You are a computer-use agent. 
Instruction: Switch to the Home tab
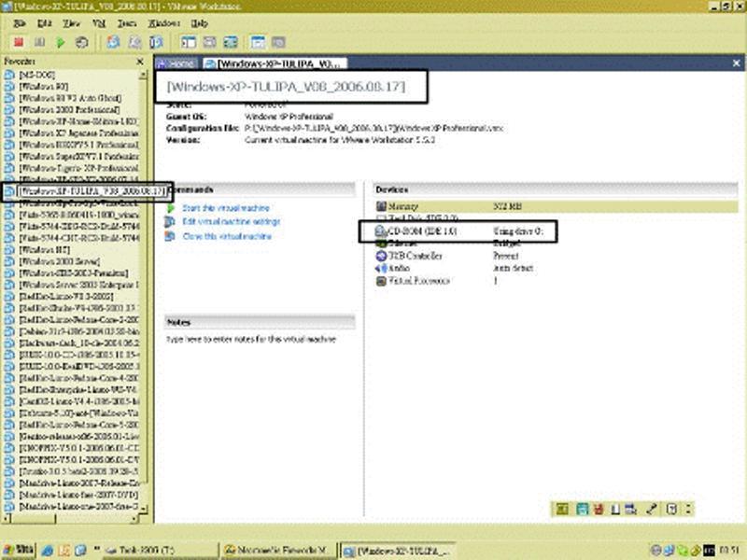point(176,63)
